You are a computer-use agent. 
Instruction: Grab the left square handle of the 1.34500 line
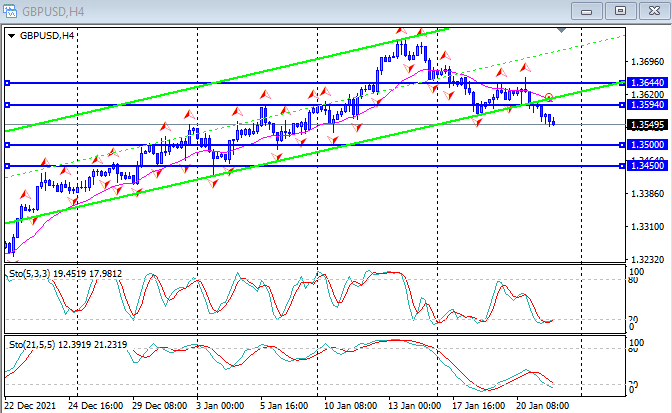7,166
